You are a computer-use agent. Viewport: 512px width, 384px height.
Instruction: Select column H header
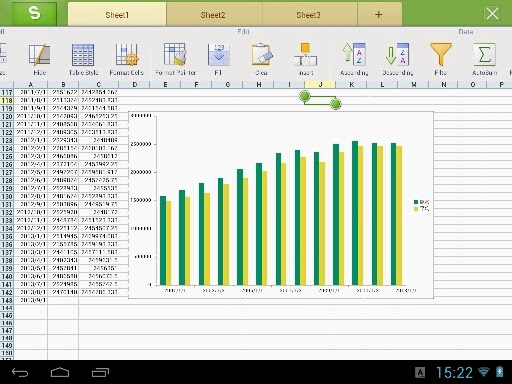pos(258,84)
